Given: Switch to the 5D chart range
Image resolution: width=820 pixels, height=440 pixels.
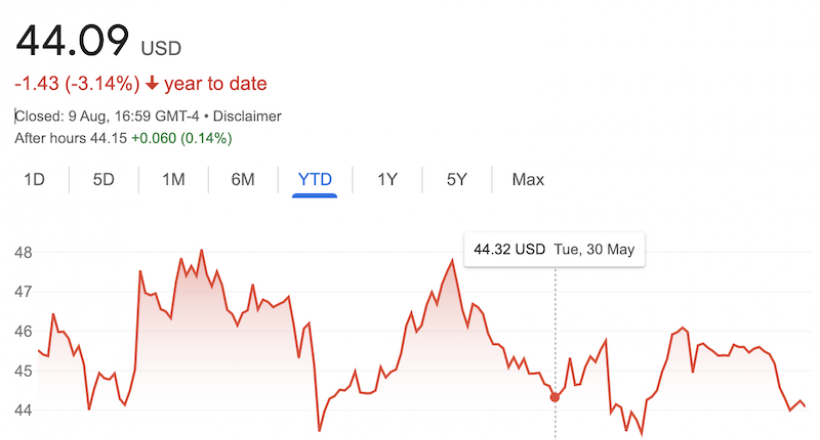Looking at the screenshot, I should (104, 179).
